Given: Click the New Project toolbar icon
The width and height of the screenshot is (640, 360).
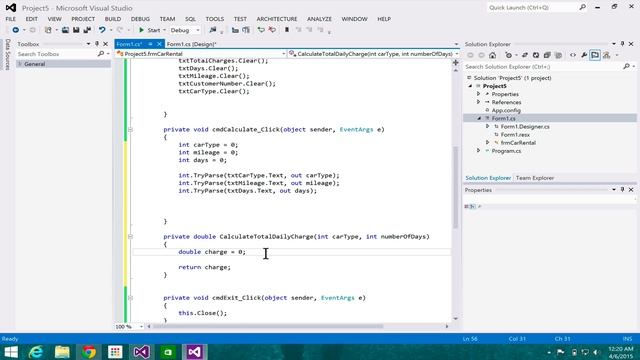Looking at the screenshot, I should [x=48, y=30].
